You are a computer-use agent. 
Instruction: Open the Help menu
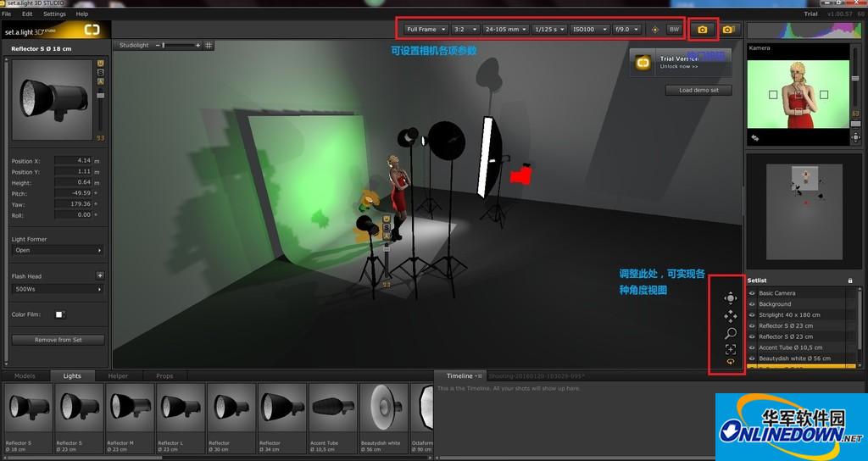[x=82, y=14]
